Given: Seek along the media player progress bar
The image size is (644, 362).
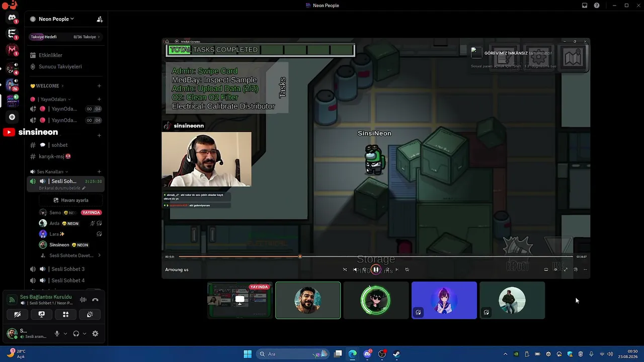Looking at the screenshot, I should [x=376, y=257].
